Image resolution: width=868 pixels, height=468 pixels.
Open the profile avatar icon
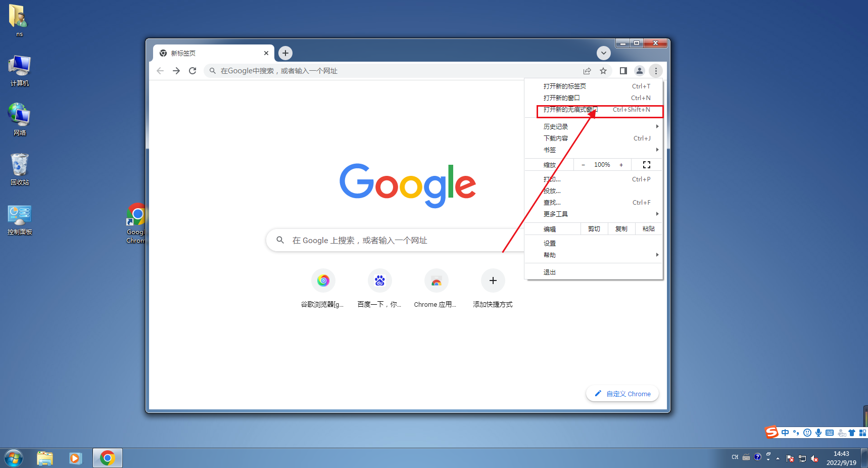point(640,71)
